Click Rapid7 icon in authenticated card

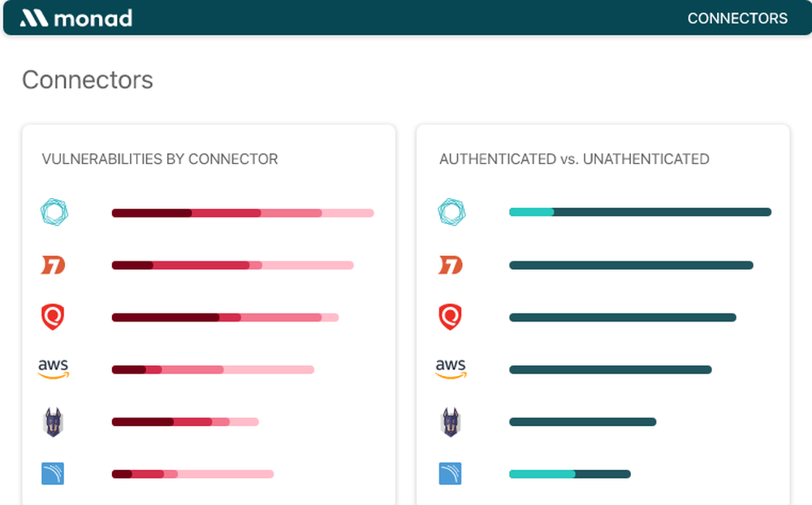[x=450, y=265]
